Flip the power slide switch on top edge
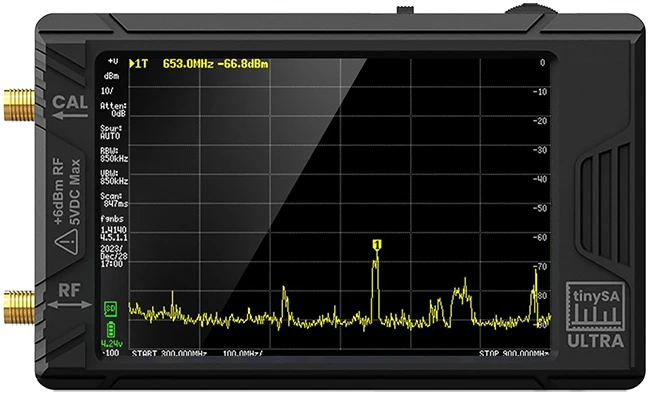The height and width of the screenshot is (395, 650). pyautogui.click(x=405, y=10)
